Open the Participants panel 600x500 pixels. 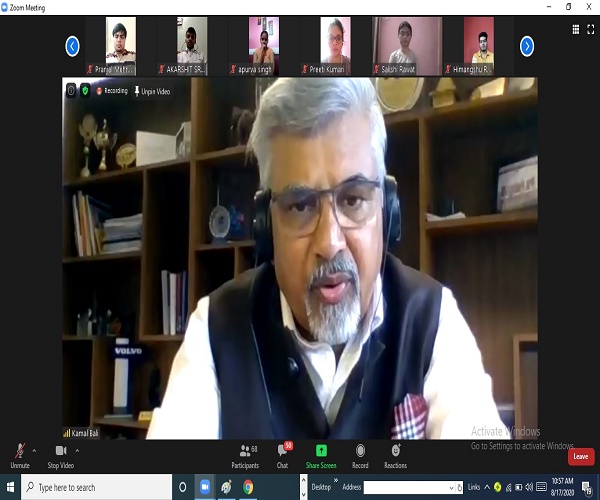(x=245, y=456)
